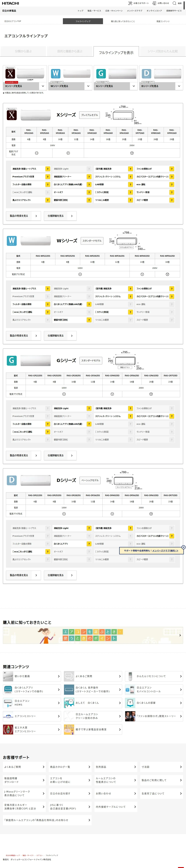186x868 pixels.
Task: Expand the Gシリーズを見る dropdown
Action: 134,86
